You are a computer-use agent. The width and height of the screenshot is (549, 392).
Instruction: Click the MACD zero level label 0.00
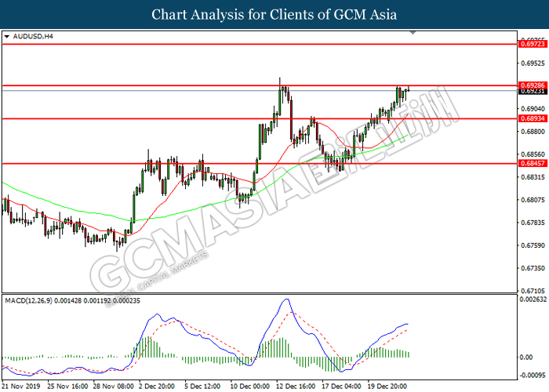pos(526,358)
